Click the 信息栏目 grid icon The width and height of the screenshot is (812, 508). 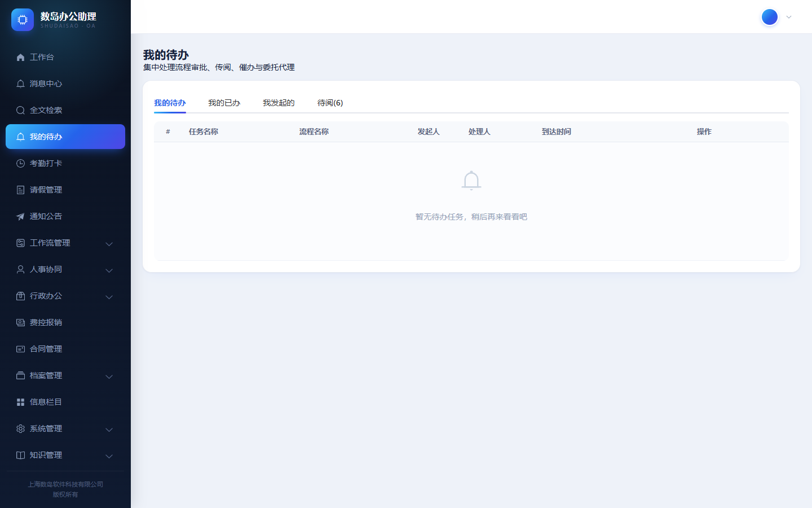coord(20,402)
